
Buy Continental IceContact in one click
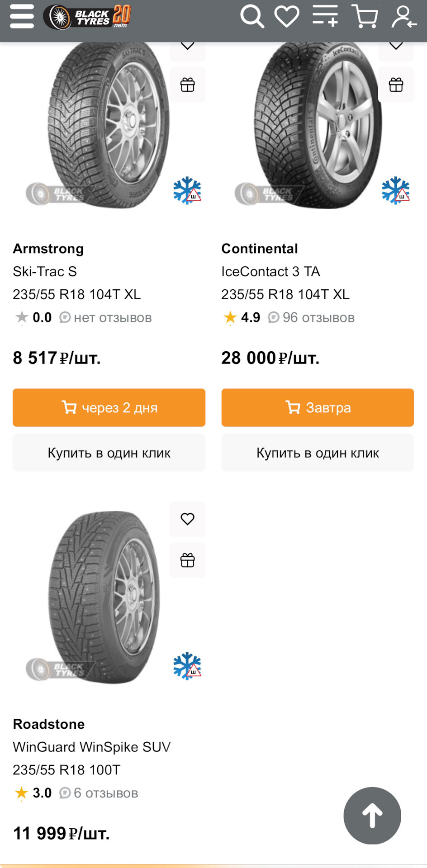(318, 453)
